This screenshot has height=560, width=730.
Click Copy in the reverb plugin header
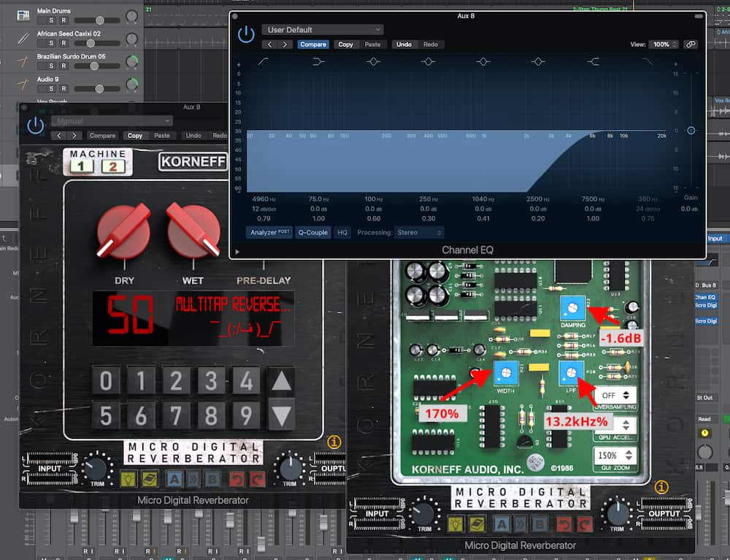coord(134,136)
